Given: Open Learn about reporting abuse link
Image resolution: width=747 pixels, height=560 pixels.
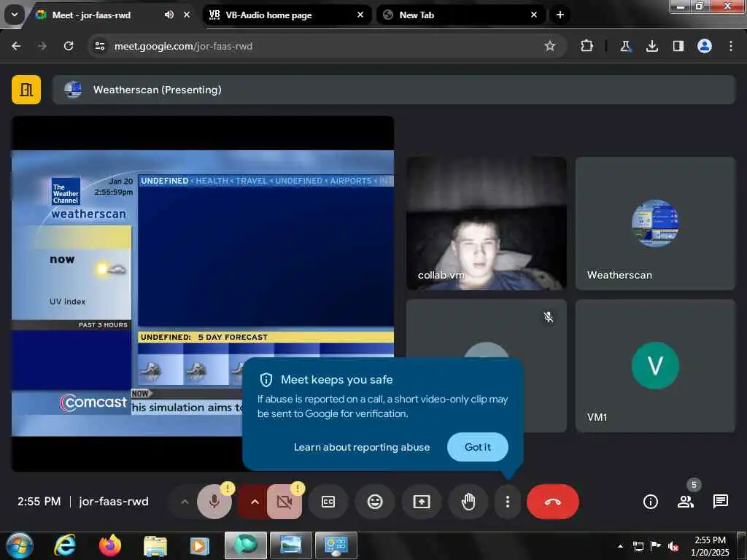Looking at the screenshot, I should point(362,447).
